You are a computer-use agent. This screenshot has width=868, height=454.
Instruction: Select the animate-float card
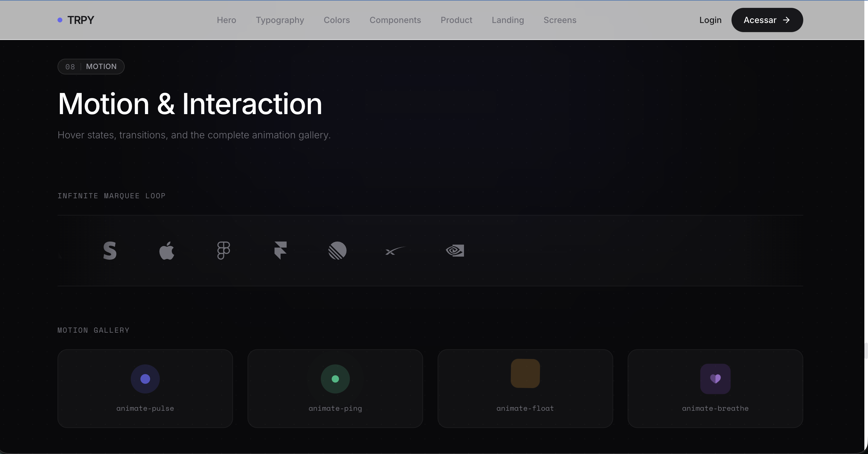click(x=525, y=389)
